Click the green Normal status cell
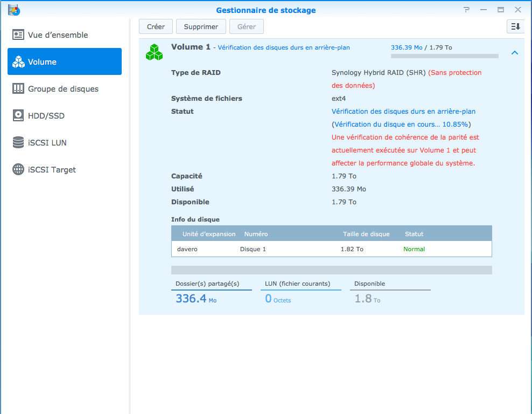This screenshot has height=414, width=532. [x=414, y=249]
